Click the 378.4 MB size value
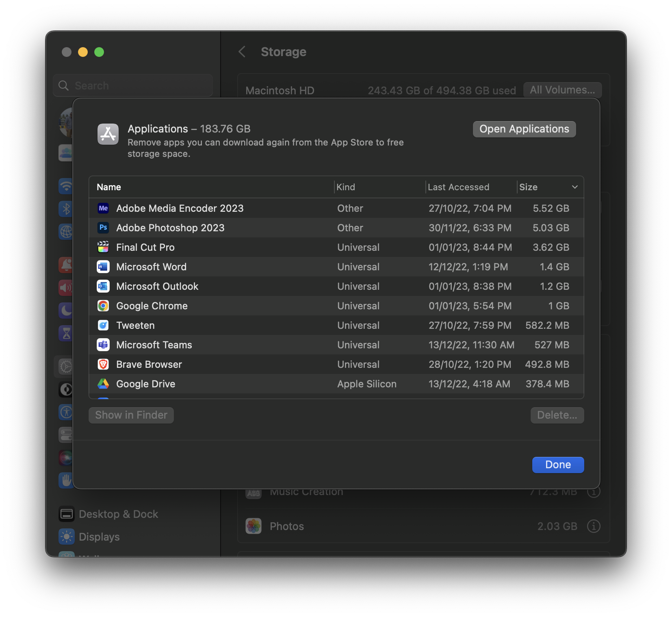672x617 pixels. click(x=547, y=384)
